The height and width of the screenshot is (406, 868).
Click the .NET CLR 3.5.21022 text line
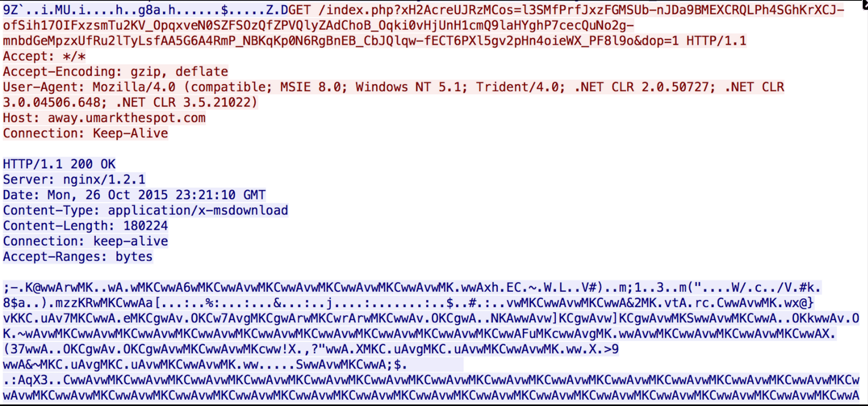[x=130, y=102]
